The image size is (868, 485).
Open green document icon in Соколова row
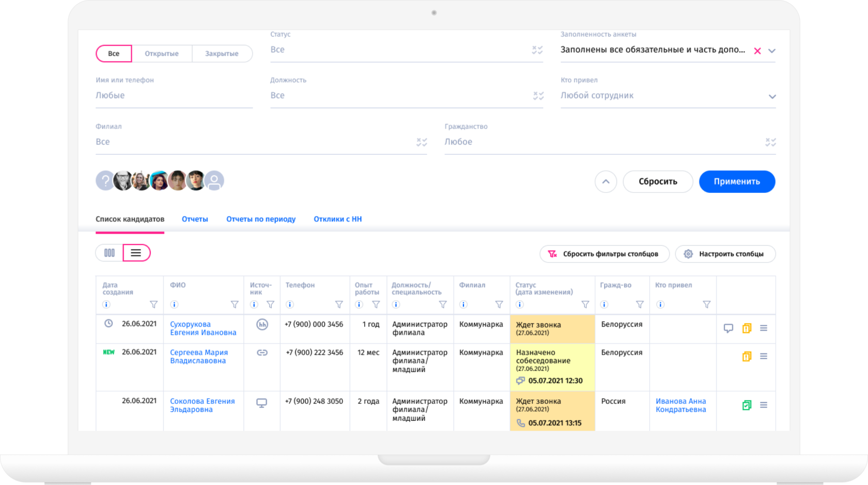[x=747, y=405]
